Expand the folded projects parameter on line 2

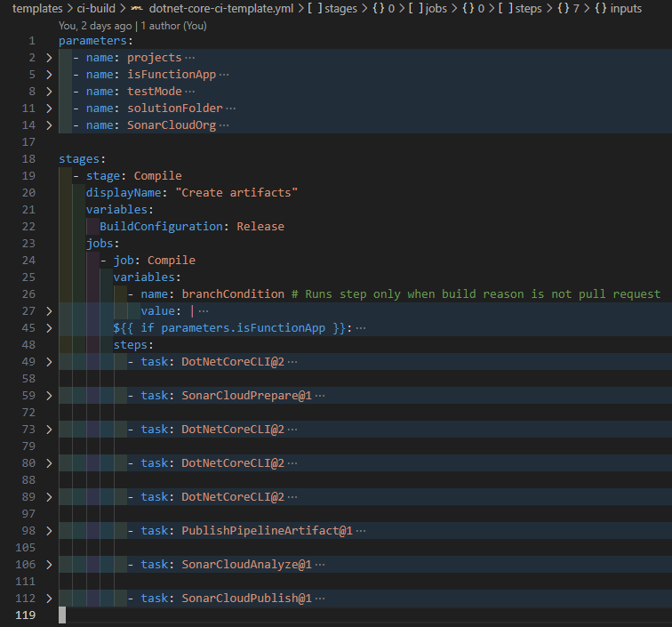tap(49, 58)
